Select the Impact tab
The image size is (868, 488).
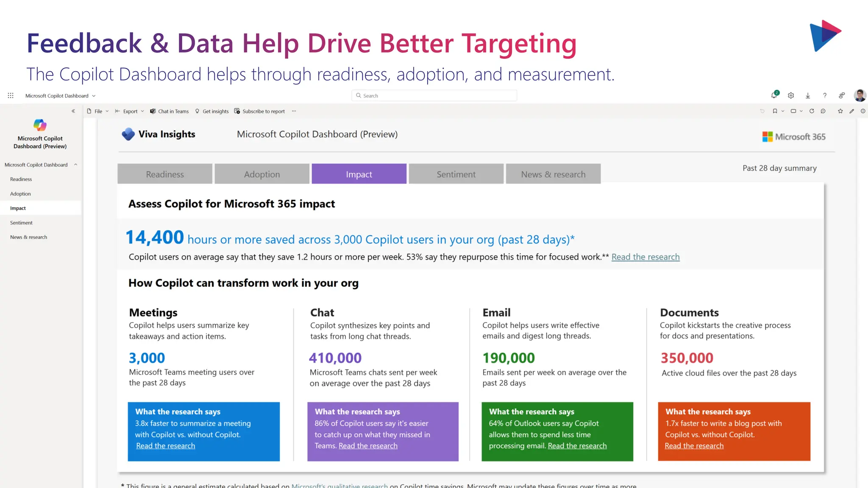click(359, 174)
